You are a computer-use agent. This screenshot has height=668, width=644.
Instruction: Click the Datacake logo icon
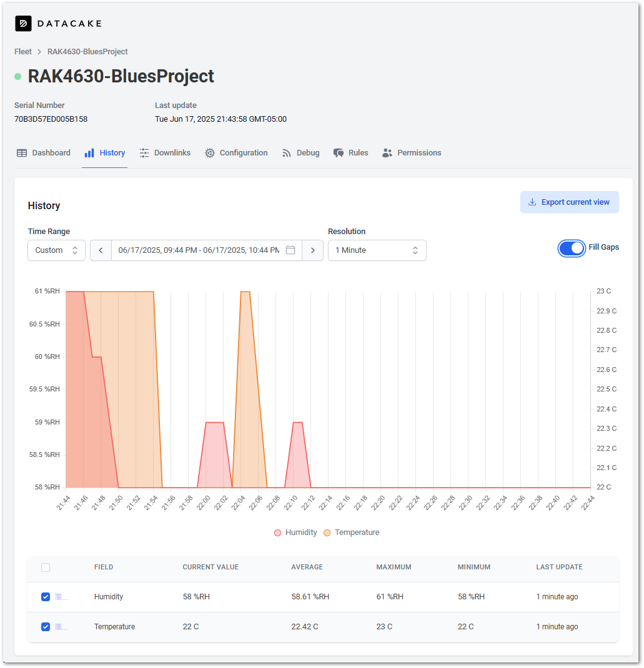point(23,24)
